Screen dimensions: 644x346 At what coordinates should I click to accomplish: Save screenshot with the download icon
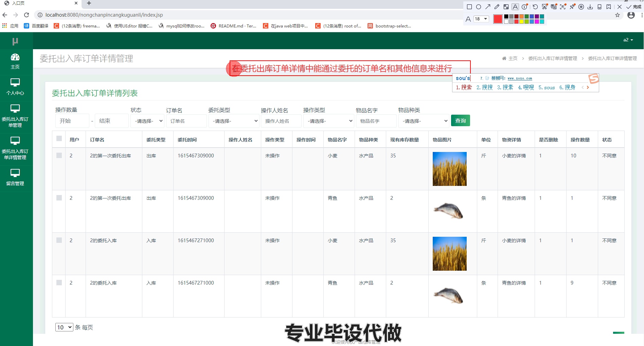click(x=590, y=7)
